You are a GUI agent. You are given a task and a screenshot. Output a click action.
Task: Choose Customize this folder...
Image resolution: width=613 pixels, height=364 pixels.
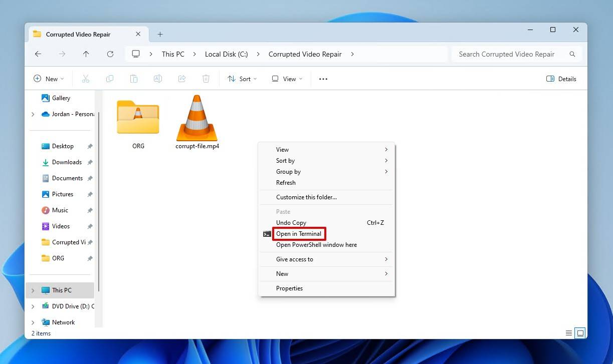point(326,197)
